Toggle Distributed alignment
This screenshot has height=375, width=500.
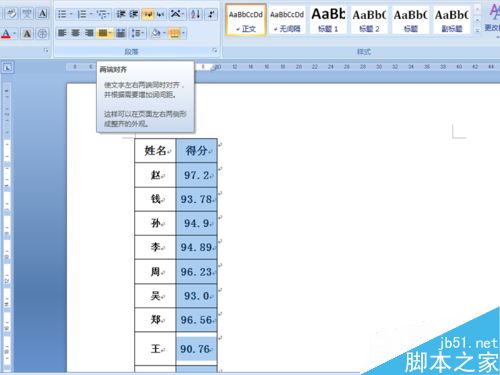(120, 33)
